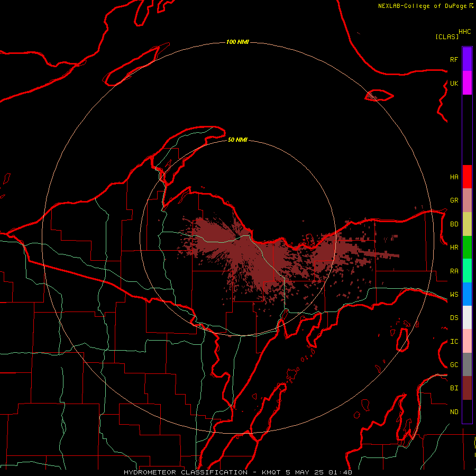Image resolution: width=476 pixels, height=476 pixels.
Task: Click the NEXLAB-College of DuPage credit text
Action: click(x=422, y=6)
